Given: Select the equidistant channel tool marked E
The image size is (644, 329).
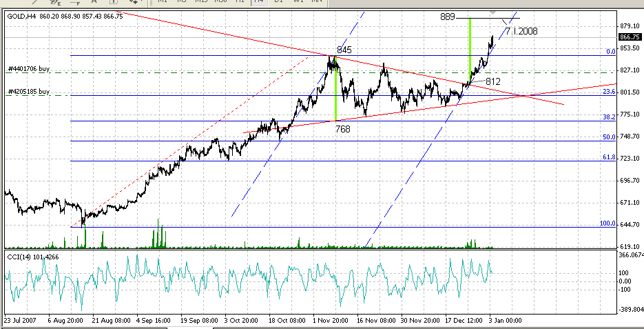Looking at the screenshot, I should (55, 1).
